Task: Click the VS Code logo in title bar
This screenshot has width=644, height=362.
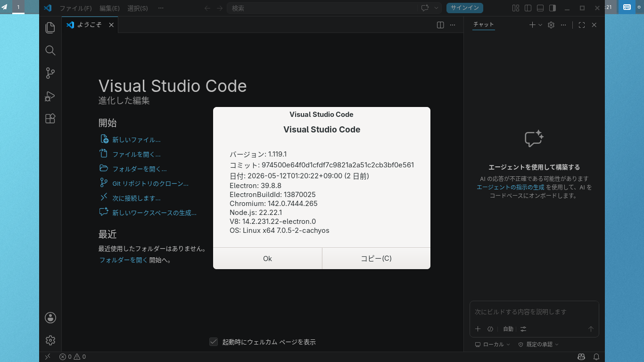Action: coord(47,8)
